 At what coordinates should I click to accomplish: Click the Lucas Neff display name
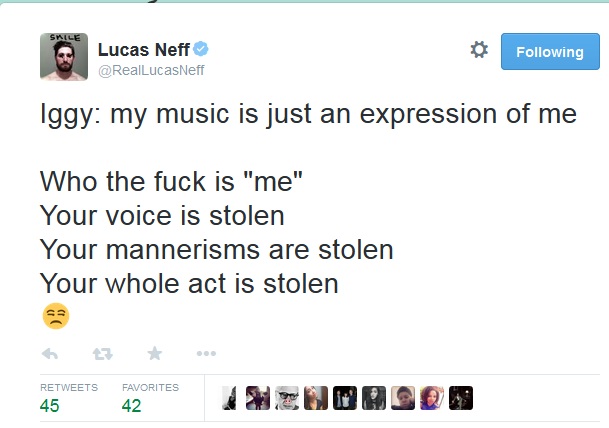tap(144, 50)
